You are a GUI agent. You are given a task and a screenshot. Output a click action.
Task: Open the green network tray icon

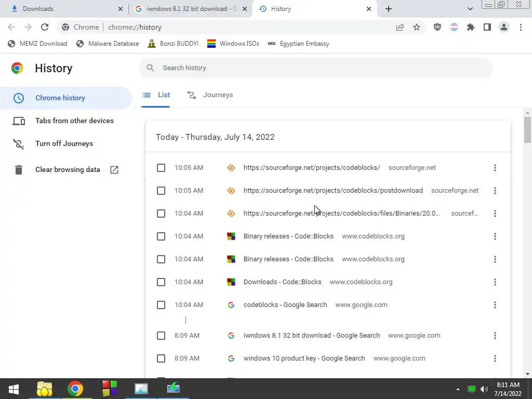coord(472,389)
